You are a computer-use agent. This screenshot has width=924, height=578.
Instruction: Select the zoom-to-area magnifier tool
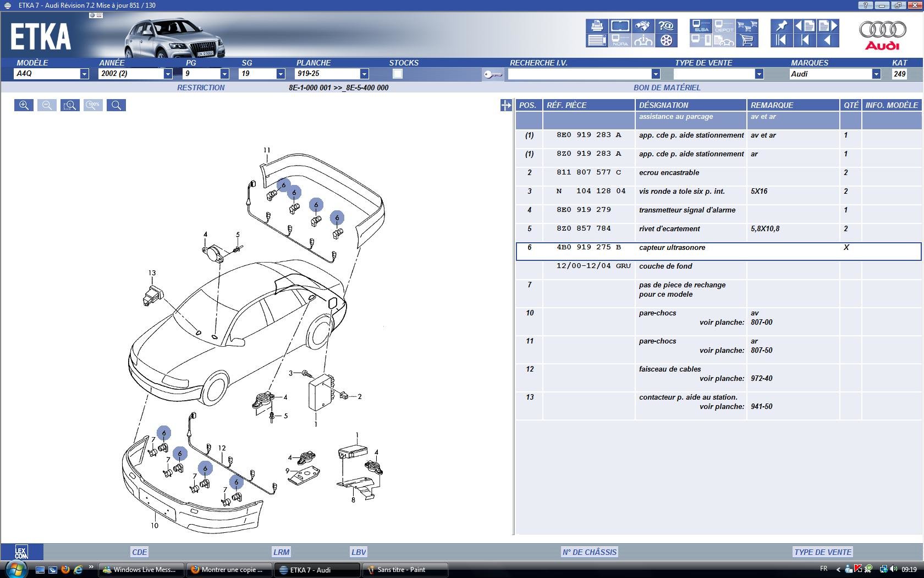point(70,105)
